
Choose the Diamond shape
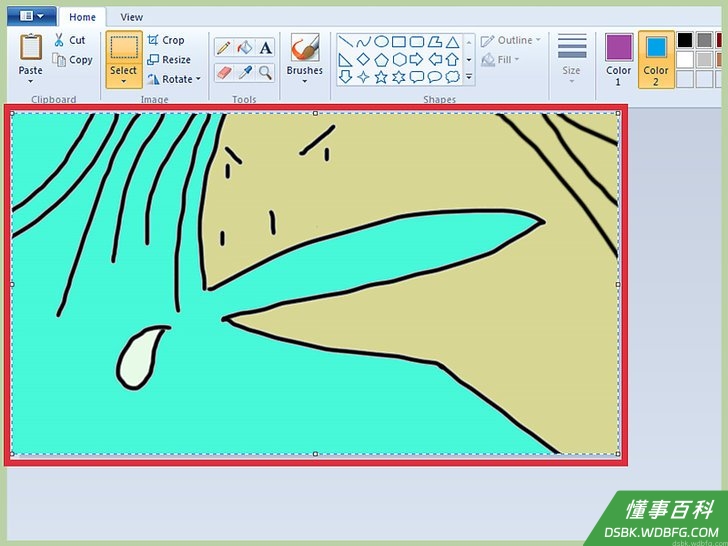(x=363, y=59)
